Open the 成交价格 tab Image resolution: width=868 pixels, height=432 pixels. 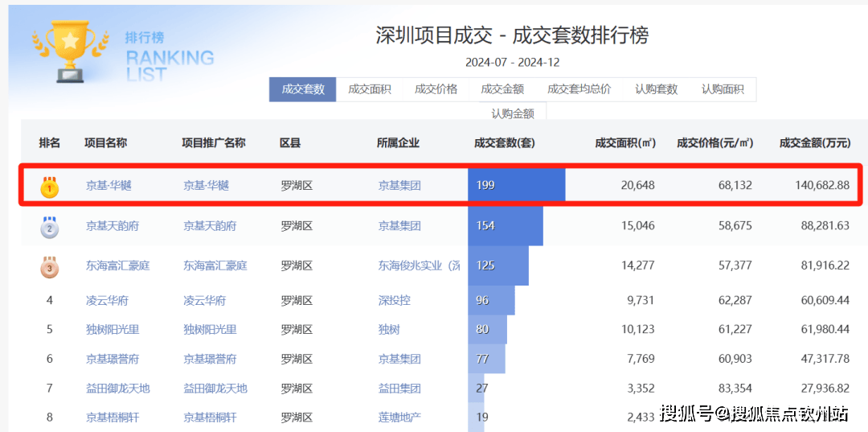click(436, 89)
